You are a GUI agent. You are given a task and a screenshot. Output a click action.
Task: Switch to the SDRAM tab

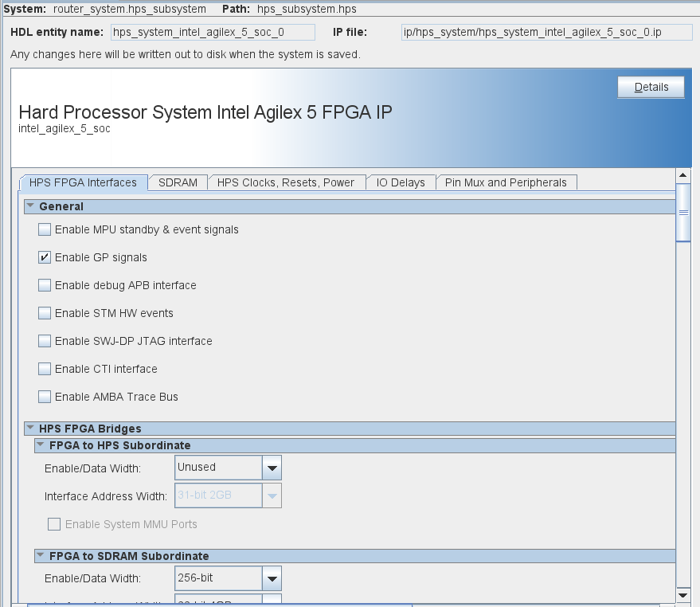(x=178, y=182)
